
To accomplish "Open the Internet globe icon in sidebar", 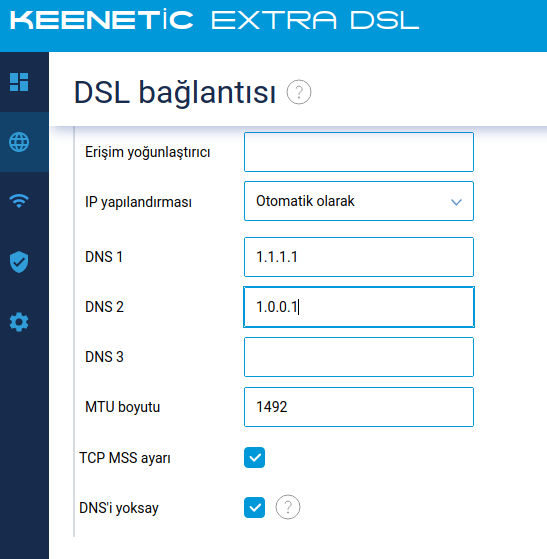I will coord(19,142).
